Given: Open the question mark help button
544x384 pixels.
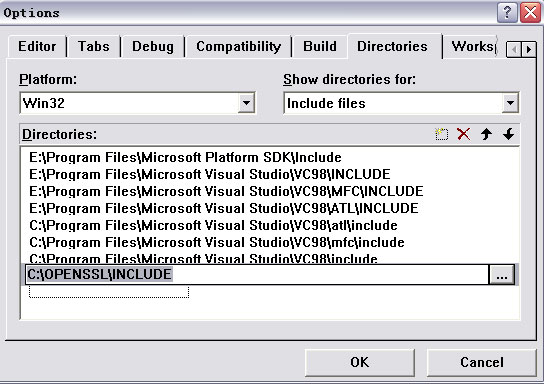Looking at the screenshot, I should [x=507, y=13].
